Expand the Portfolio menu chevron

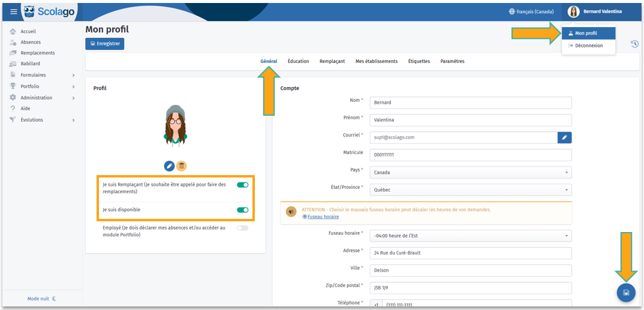pyautogui.click(x=74, y=86)
